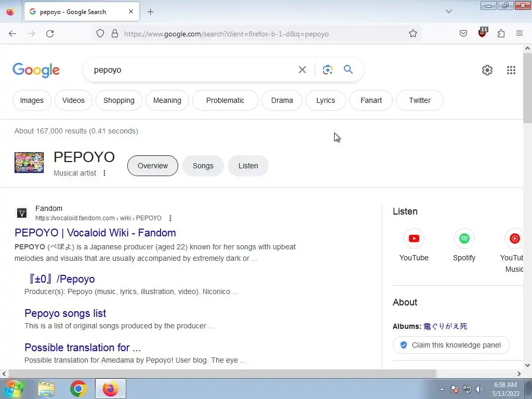
Task: Click the Fandom site favicon
Action: click(x=22, y=213)
